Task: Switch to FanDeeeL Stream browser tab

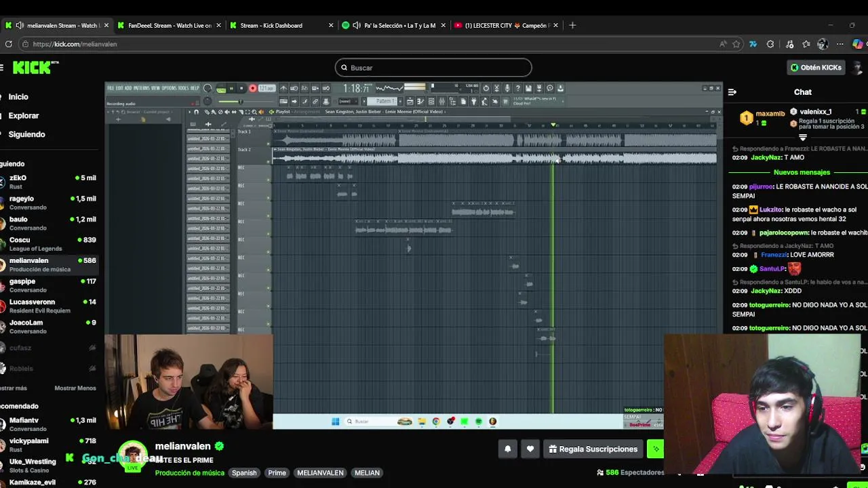Action: coord(170,25)
